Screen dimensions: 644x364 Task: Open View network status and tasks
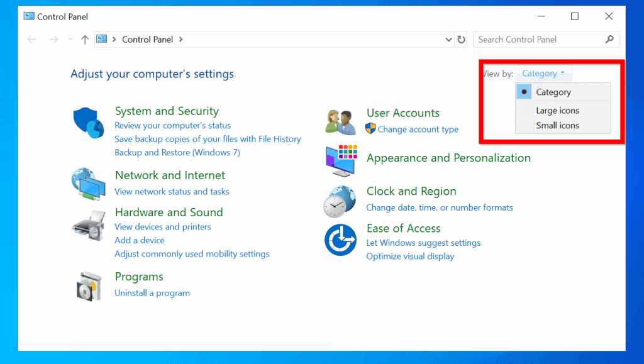[x=172, y=192]
